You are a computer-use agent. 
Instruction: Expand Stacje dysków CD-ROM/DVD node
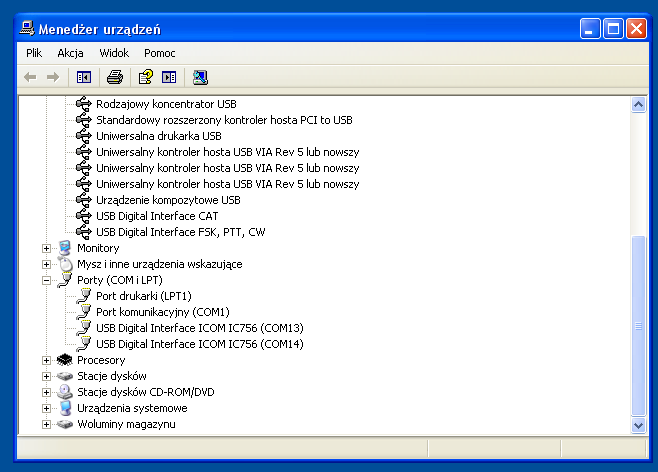[46, 392]
